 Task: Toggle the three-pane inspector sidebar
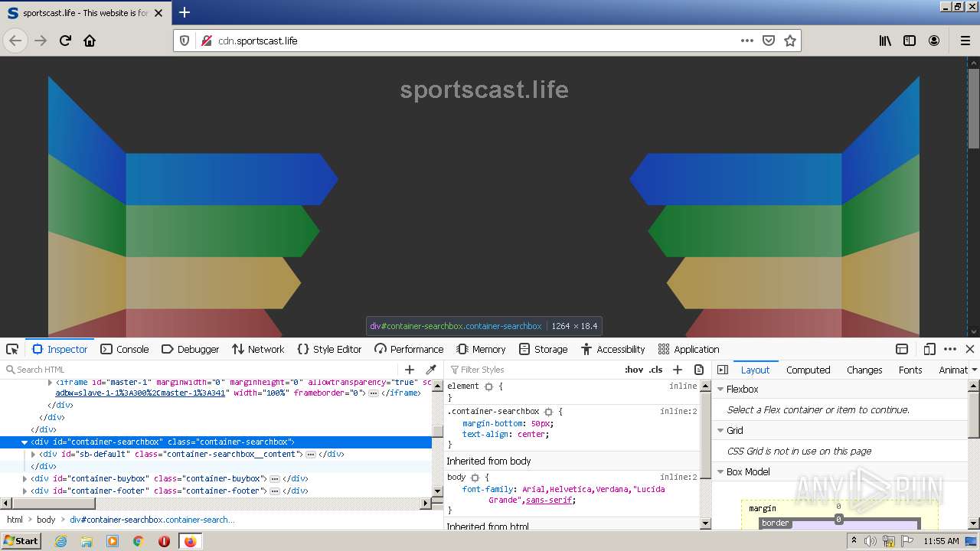tap(723, 370)
